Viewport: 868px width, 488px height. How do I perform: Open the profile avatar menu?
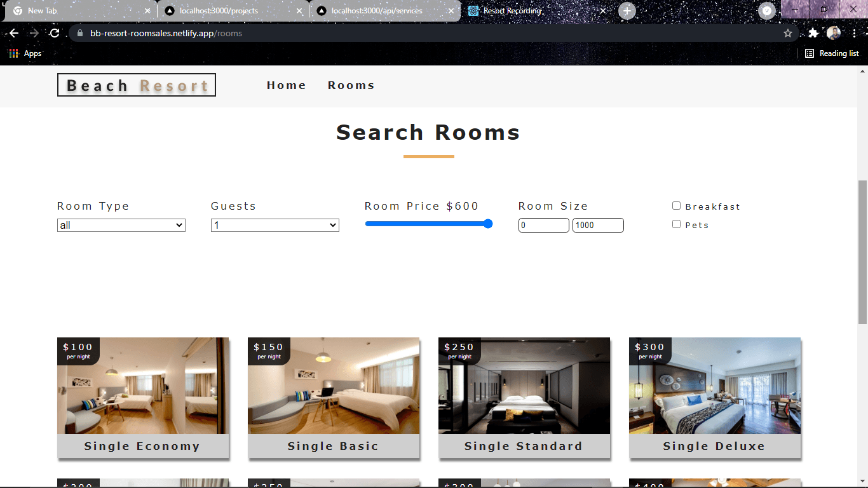click(x=833, y=33)
